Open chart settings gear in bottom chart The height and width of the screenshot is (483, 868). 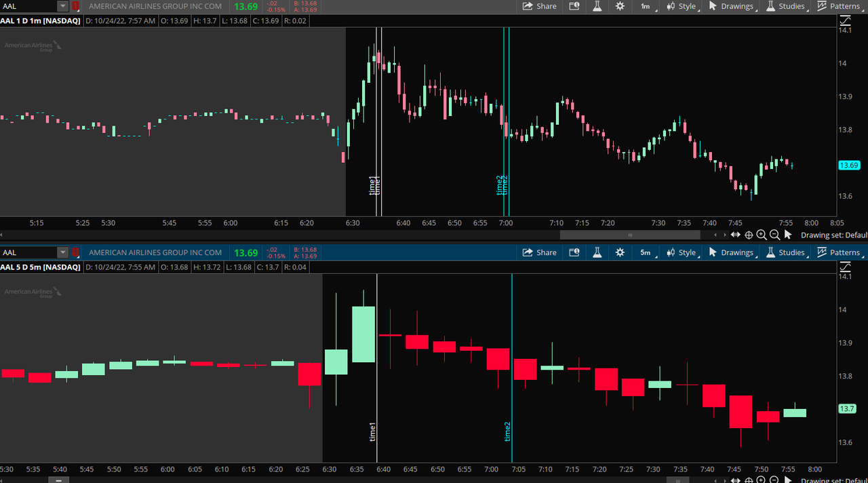coord(620,252)
